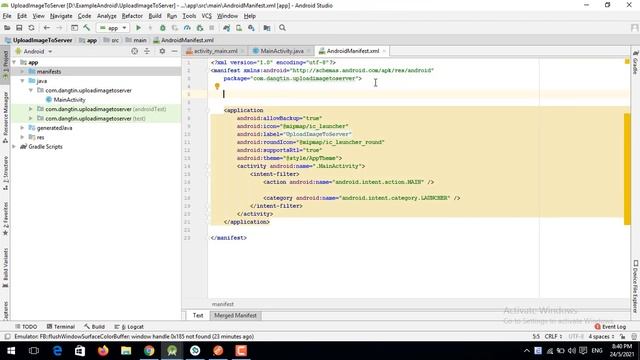
Task: Expand the generatedJava folder arrow
Action: (22, 128)
